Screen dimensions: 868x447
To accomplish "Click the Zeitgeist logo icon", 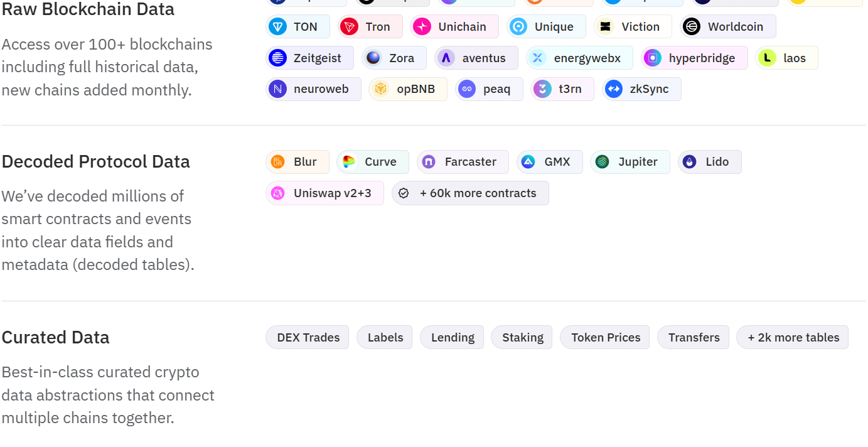I will (277, 58).
